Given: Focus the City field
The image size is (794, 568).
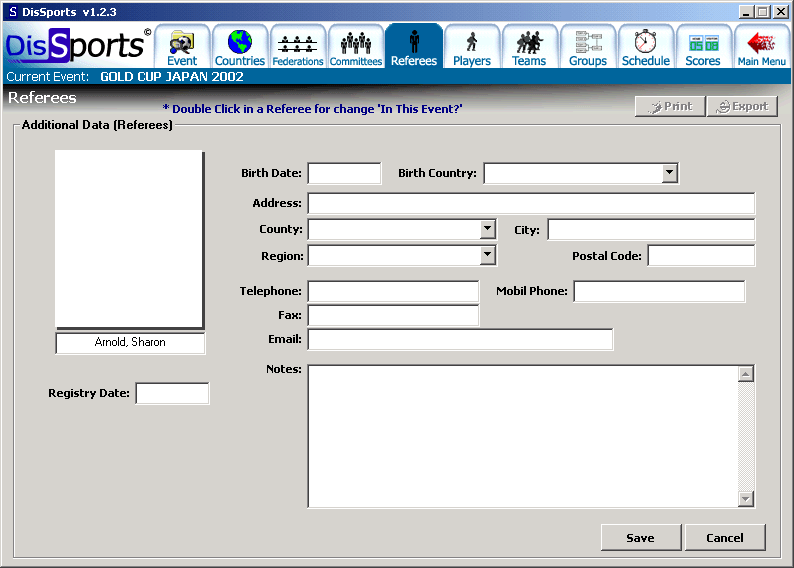Looking at the screenshot, I should coord(651,229).
